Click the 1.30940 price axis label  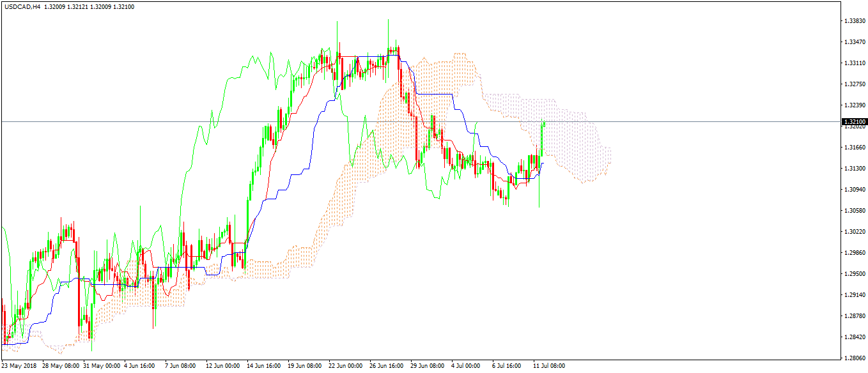[x=854, y=190]
